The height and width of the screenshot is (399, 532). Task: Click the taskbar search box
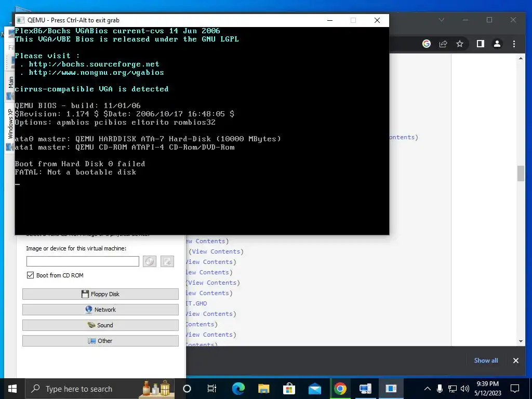[x=100, y=389]
